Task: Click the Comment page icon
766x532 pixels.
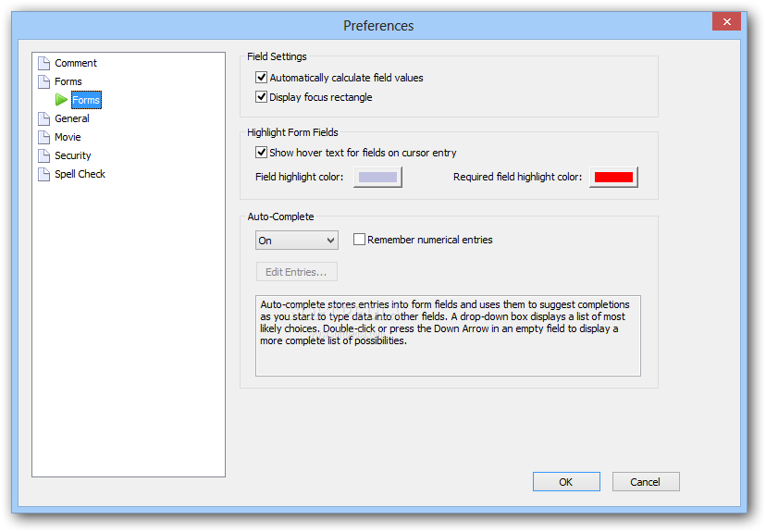Action: 44,64
